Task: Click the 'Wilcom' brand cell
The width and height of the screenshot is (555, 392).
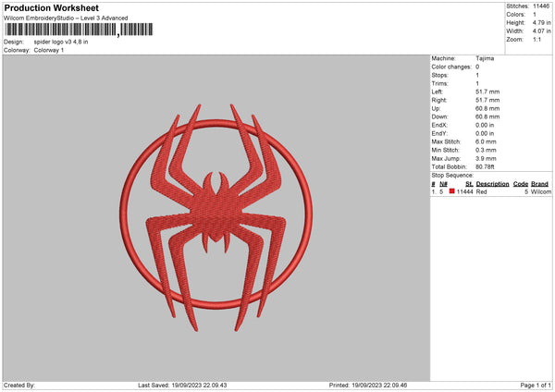Action: (x=541, y=191)
